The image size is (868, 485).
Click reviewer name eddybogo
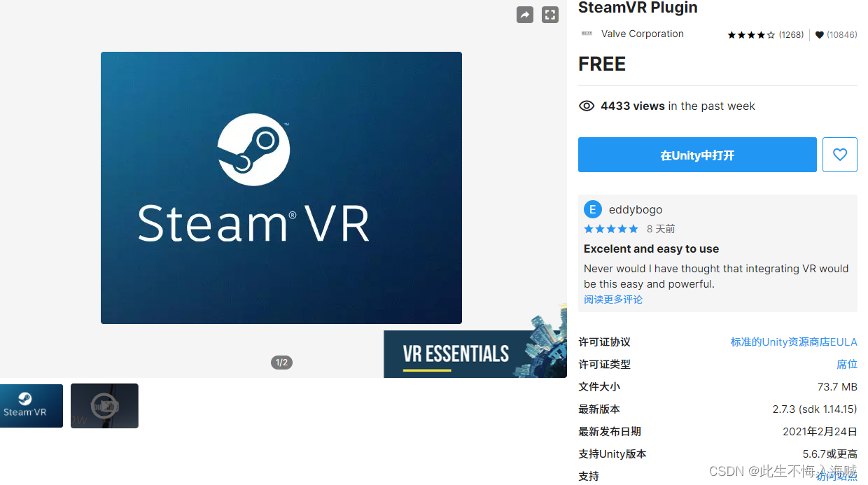pos(636,209)
